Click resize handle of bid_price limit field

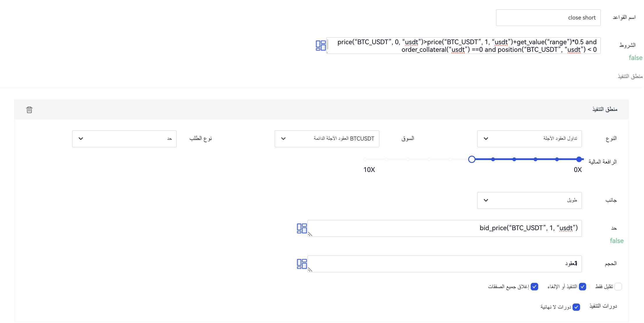click(310, 234)
